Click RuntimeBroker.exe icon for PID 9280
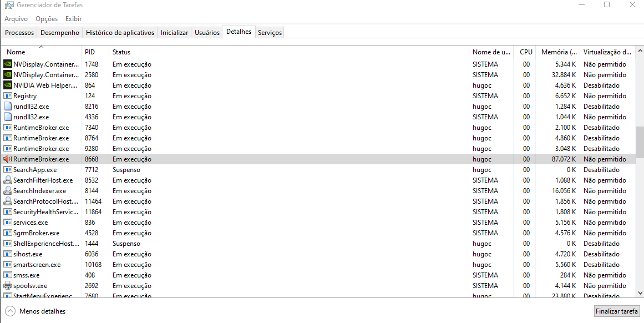Viewport: 644px width, 323px height. [x=8, y=148]
